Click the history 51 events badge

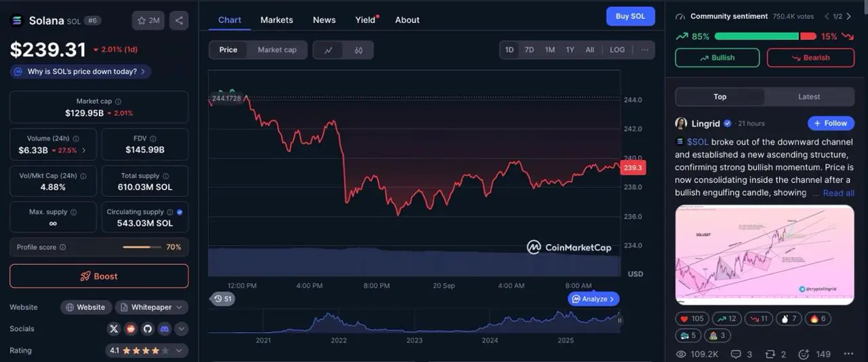[x=222, y=299]
